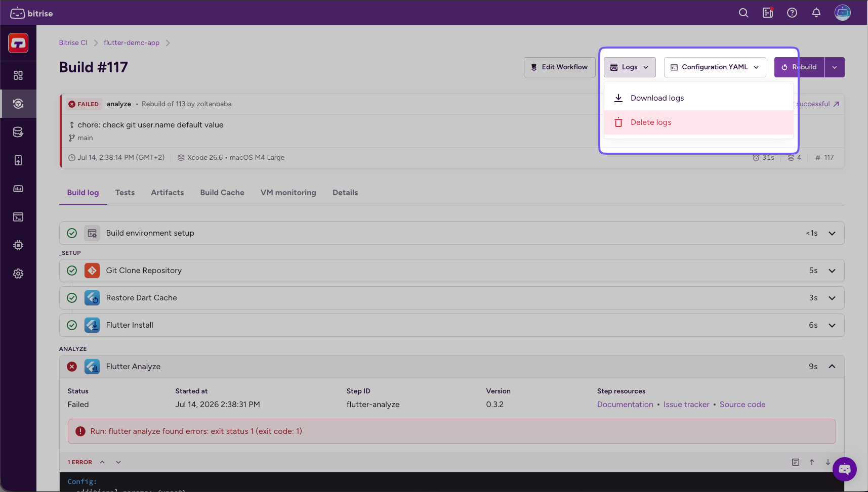Click the Restore Dart Cache step icon
Screen dimensions: 868x492
(x=92, y=298)
